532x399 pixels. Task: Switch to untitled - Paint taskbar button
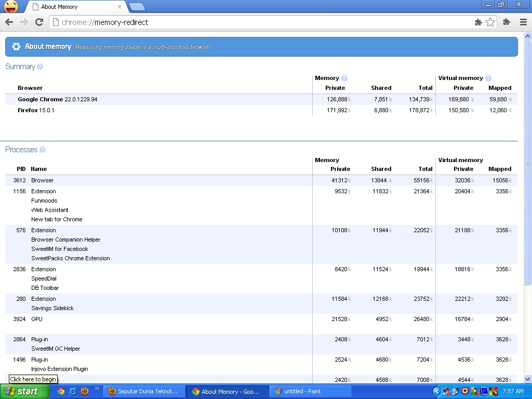[311, 392]
